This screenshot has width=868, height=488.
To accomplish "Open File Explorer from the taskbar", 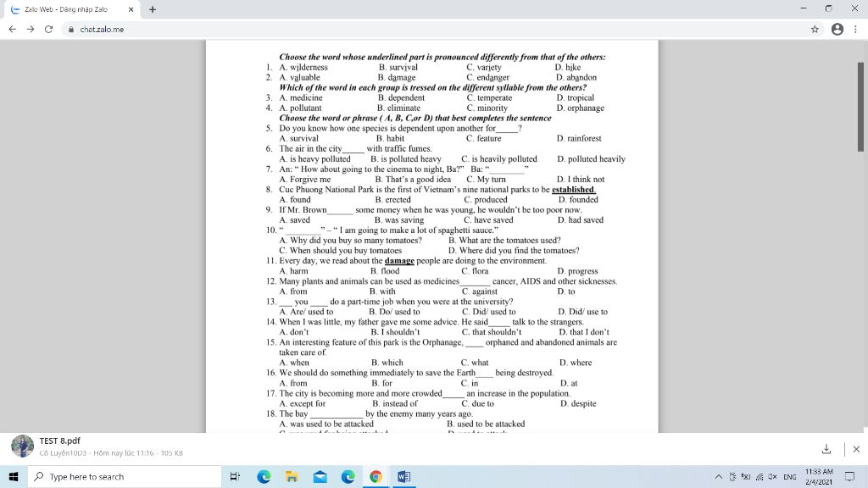I will click(x=292, y=476).
